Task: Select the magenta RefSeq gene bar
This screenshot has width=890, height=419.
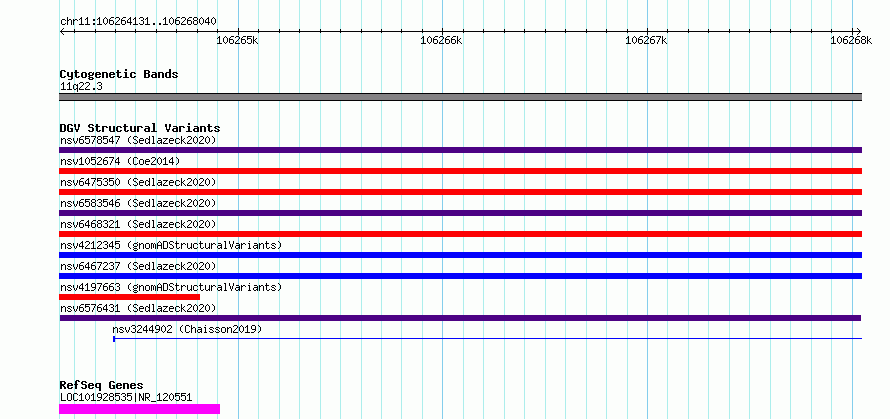Action: pos(139,409)
